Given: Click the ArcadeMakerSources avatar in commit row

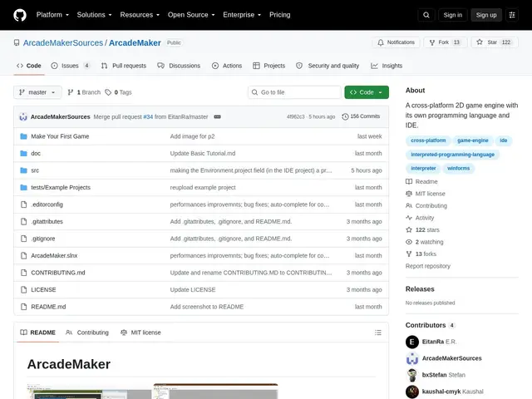Looking at the screenshot, I should click(x=23, y=116).
